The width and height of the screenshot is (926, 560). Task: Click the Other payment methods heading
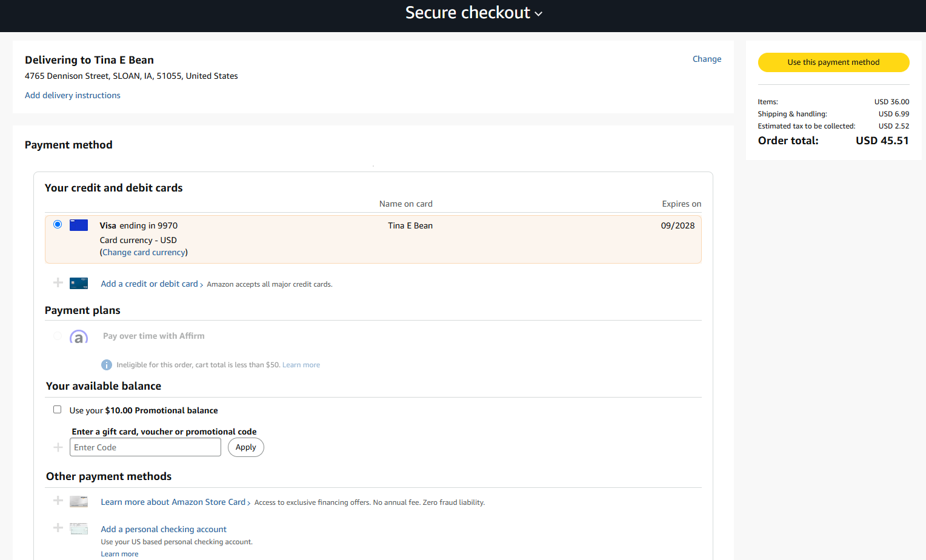[108, 476]
